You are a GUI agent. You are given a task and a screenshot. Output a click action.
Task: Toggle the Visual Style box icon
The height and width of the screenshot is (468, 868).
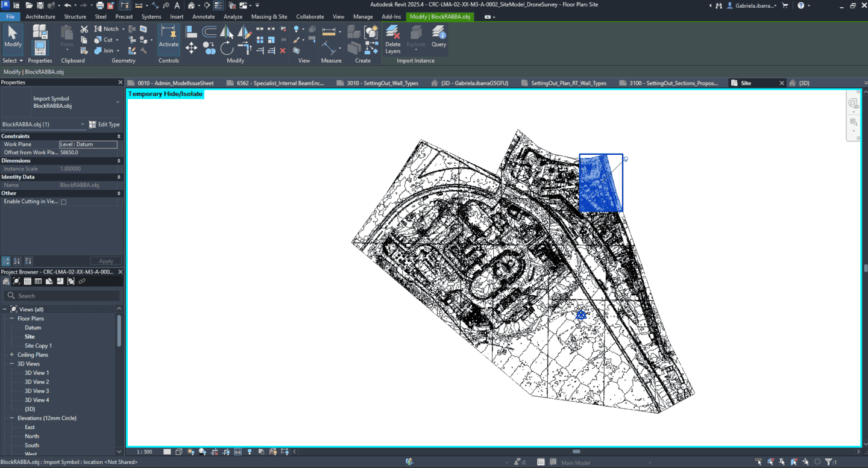[180, 452]
